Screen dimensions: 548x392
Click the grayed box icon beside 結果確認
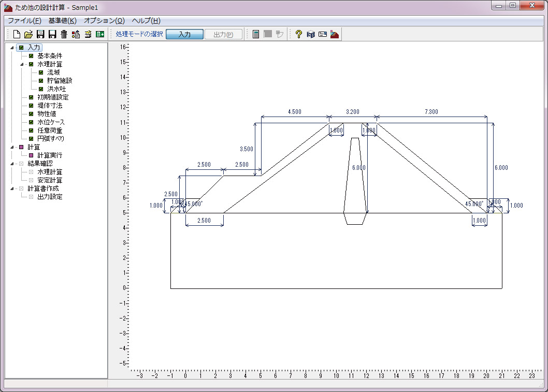coord(21,164)
